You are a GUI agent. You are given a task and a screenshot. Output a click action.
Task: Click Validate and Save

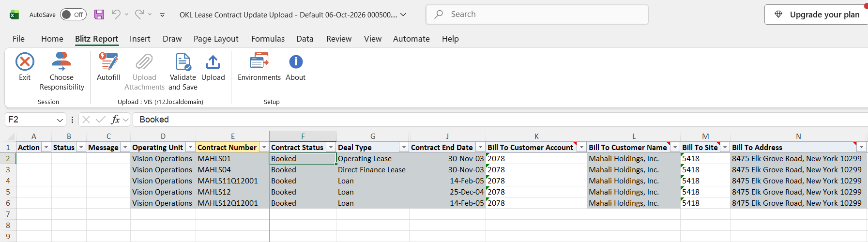(183, 72)
